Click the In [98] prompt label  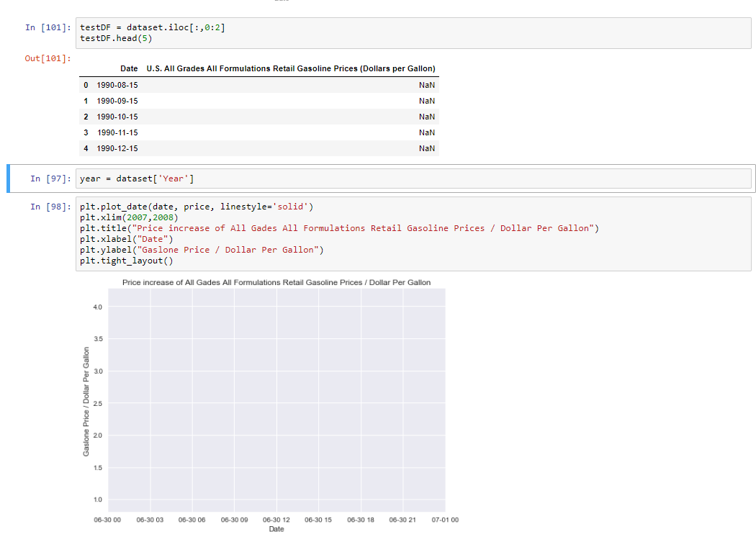click(x=50, y=207)
